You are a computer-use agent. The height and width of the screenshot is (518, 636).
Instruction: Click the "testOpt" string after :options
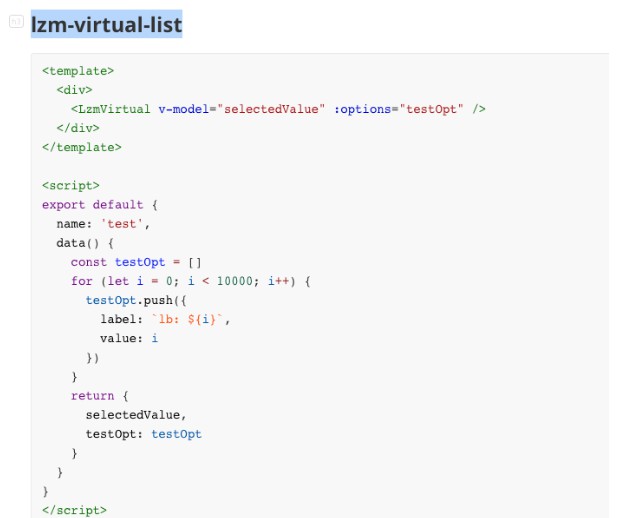434,109
